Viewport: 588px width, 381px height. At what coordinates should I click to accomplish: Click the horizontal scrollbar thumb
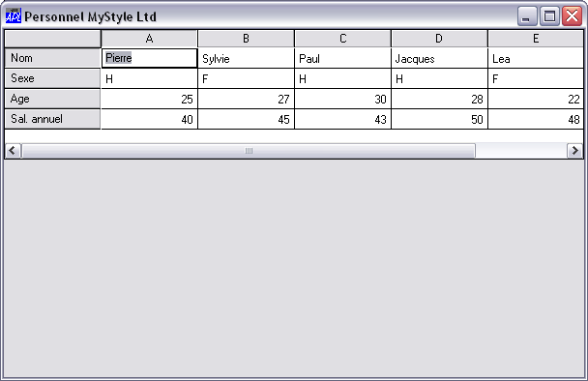coord(249,151)
